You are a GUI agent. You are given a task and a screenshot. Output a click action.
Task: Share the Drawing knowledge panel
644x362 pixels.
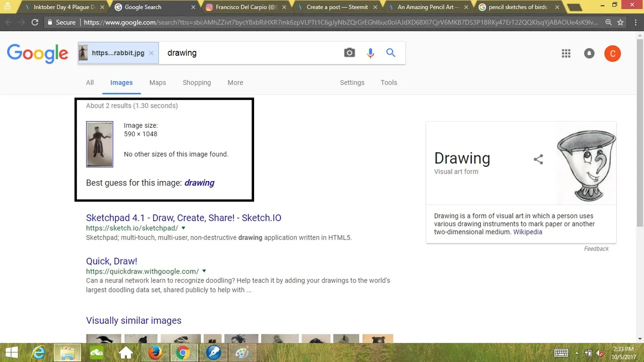(x=538, y=159)
